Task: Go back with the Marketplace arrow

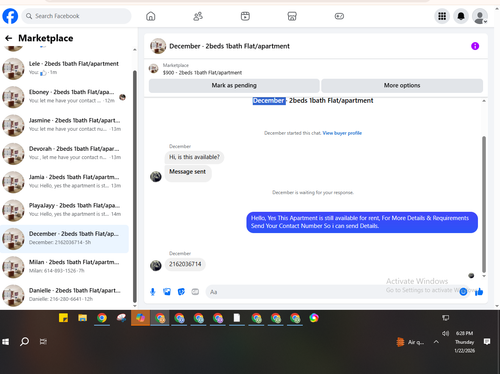Action: point(9,38)
